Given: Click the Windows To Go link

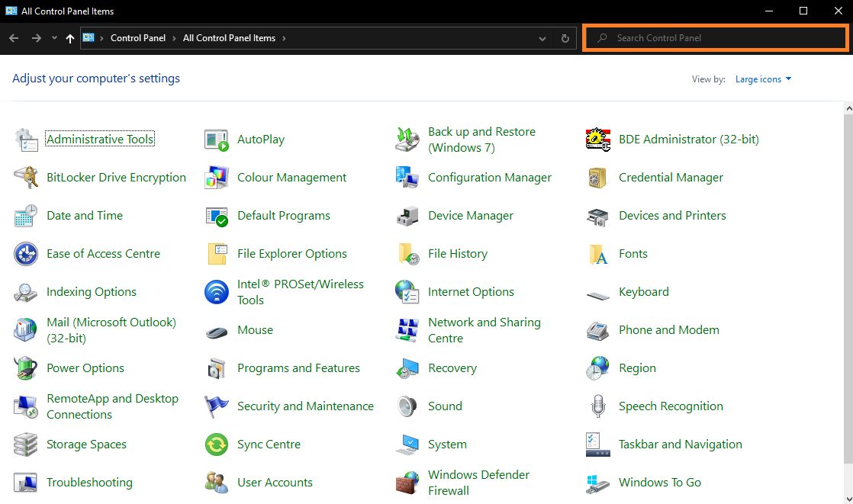Looking at the screenshot, I should [660, 482].
